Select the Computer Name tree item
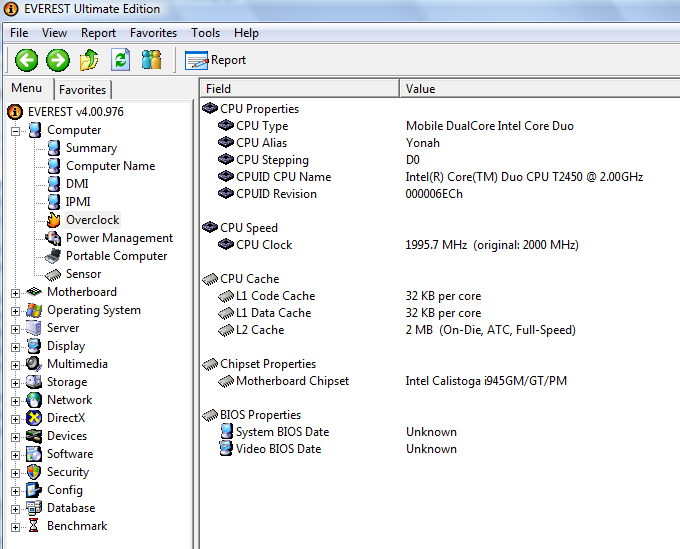680x549 pixels. coord(111,166)
